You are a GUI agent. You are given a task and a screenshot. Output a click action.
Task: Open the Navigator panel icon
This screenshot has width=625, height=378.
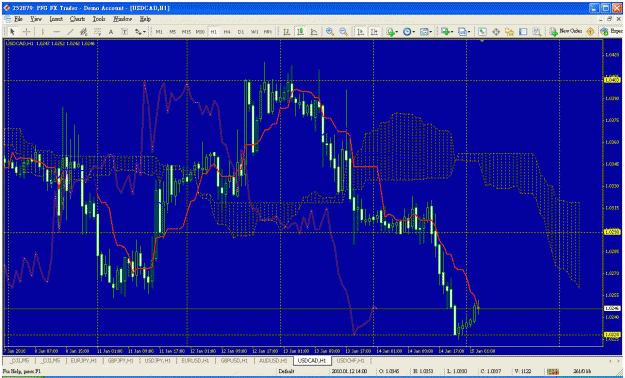[509, 32]
